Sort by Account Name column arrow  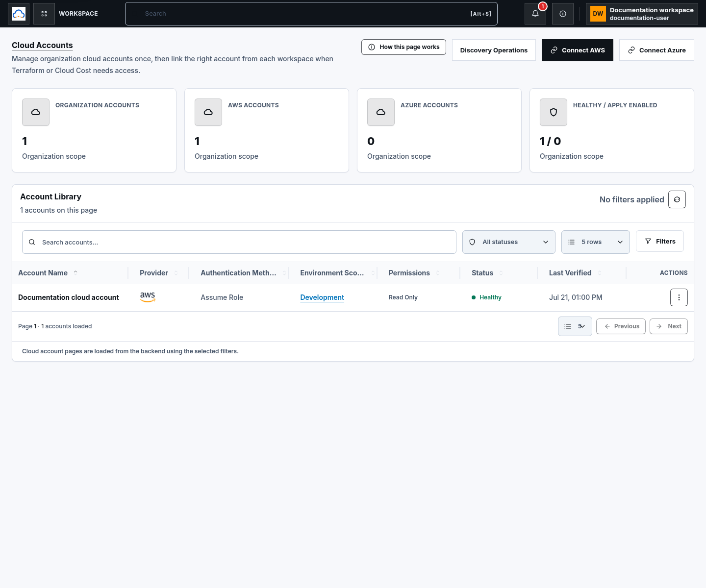coord(76,273)
